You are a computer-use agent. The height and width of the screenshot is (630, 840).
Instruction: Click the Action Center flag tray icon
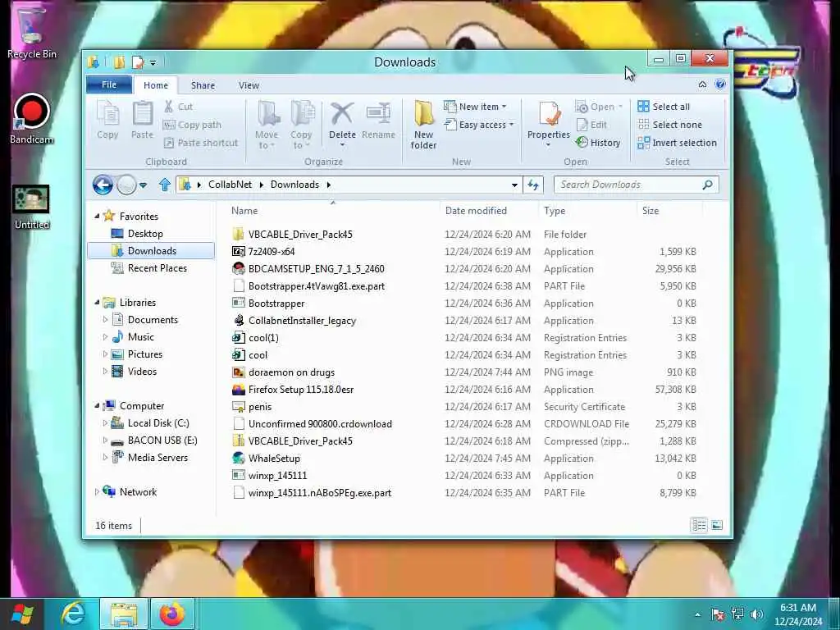717,614
